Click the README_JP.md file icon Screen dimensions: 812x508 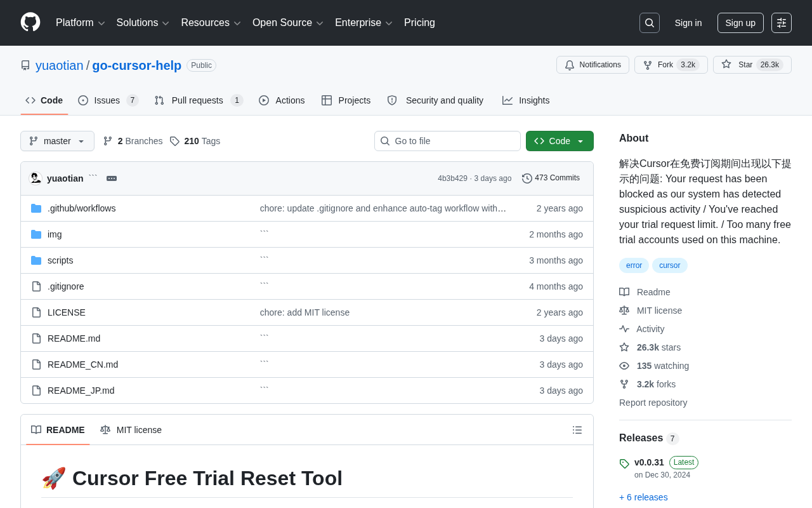(x=36, y=391)
